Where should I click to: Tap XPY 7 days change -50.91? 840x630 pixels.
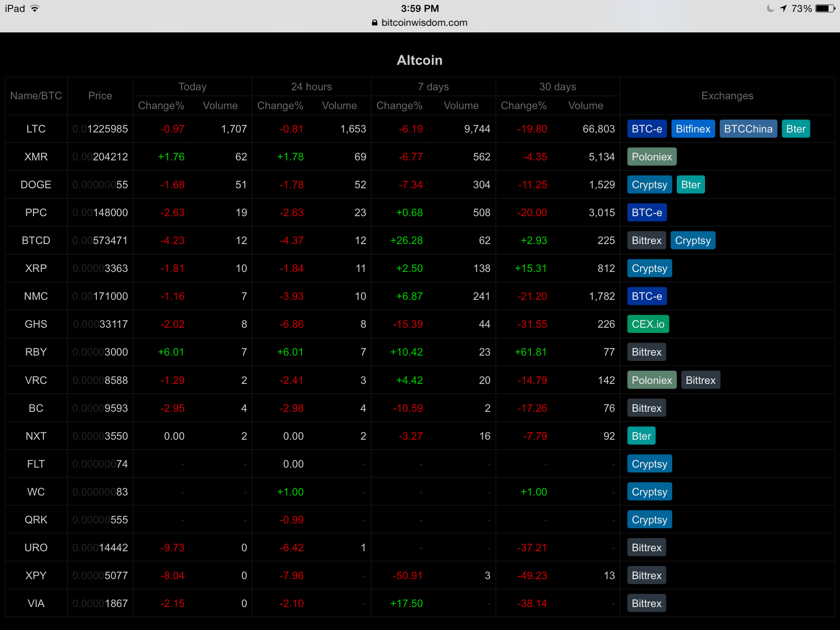pos(408,575)
